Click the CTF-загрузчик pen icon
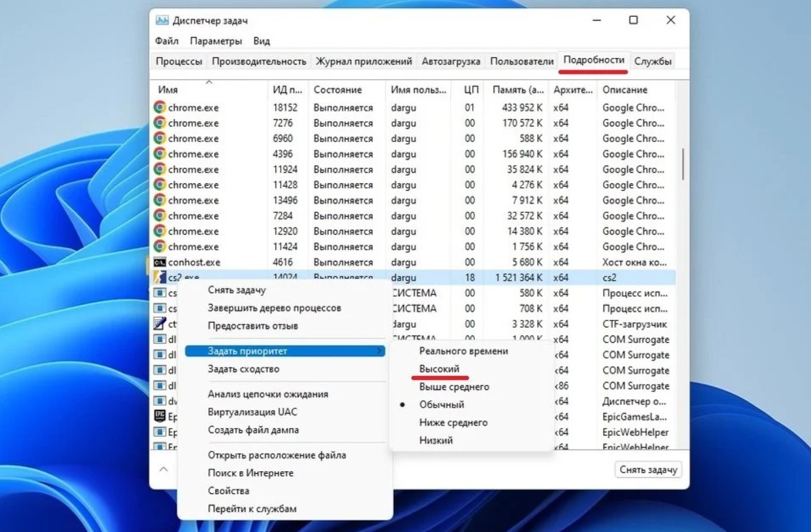The image size is (811, 532). [160, 324]
